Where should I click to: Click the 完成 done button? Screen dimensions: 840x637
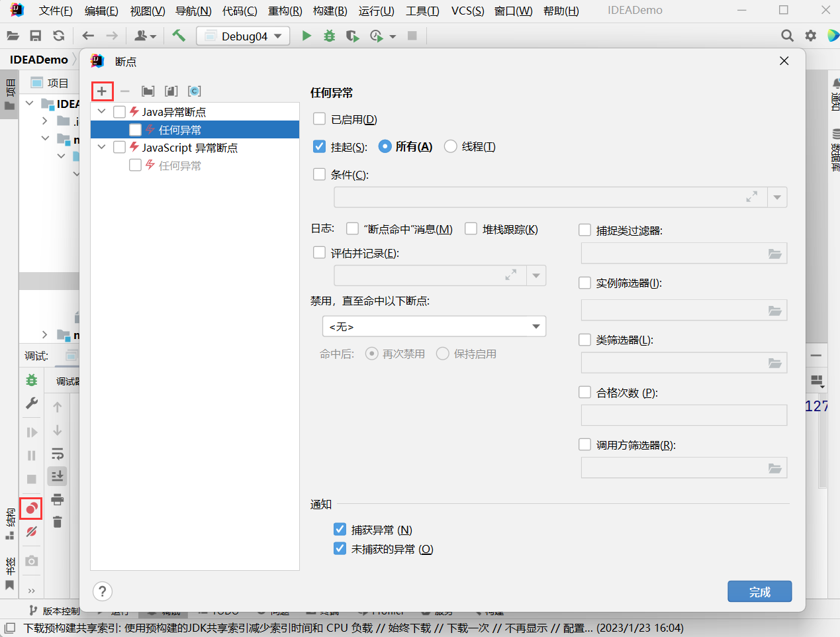pos(760,591)
